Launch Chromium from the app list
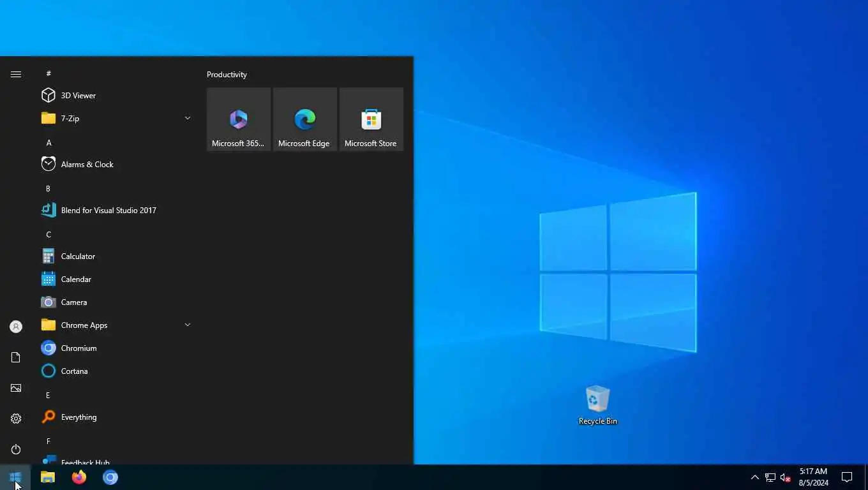Screen dimensions: 868x490 click(117, 348)
